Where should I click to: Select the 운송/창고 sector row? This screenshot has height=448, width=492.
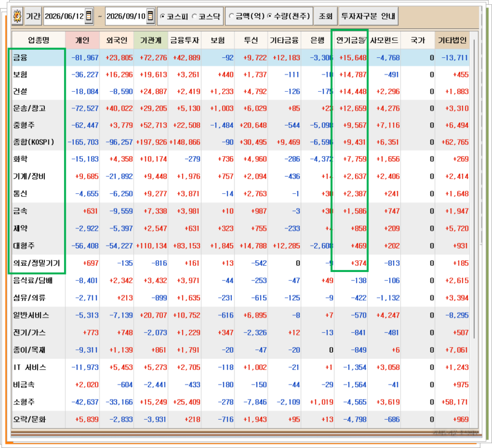[x=240, y=108]
